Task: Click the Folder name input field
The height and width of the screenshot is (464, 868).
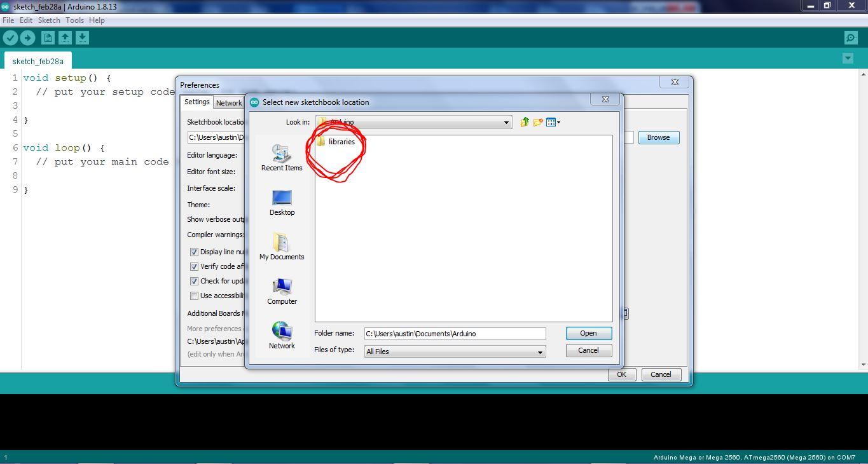Action: [455, 334]
